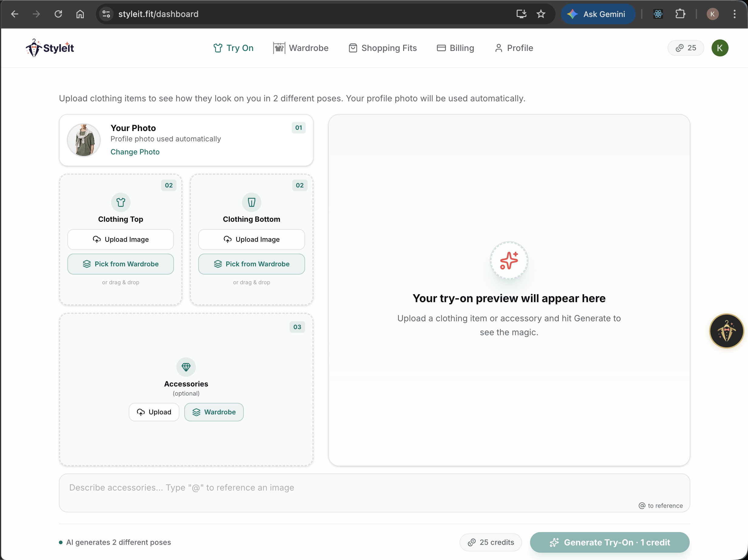Click the profile photo thumbnail

[84, 140]
